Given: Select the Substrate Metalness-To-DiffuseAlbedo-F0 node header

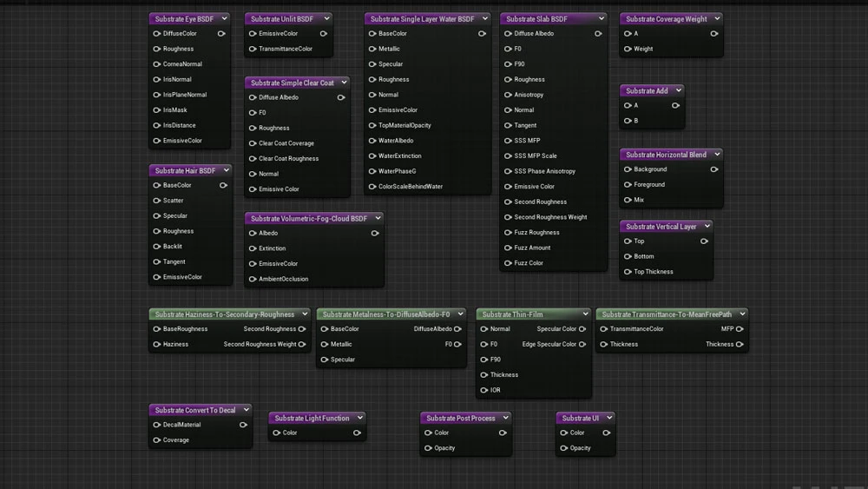Looking at the screenshot, I should (x=385, y=314).
